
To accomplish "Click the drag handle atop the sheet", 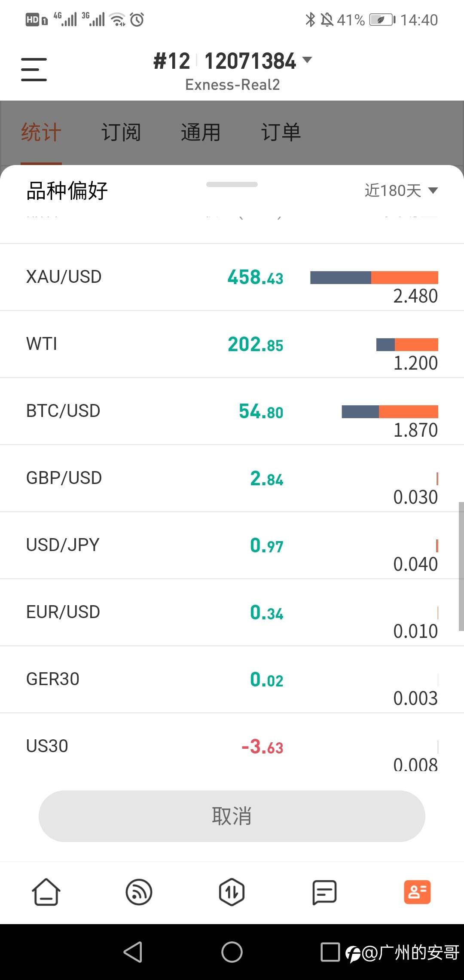I will [x=232, y=184].
